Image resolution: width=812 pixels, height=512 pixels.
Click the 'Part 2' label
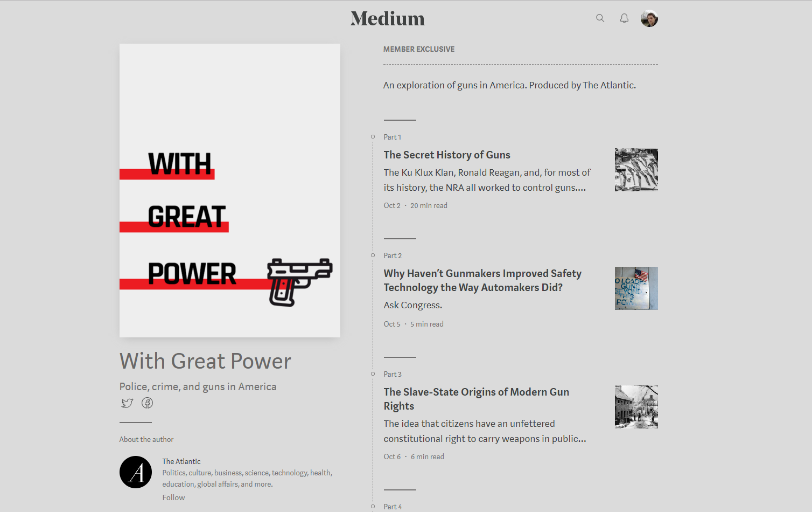click(x=393, y=255)
